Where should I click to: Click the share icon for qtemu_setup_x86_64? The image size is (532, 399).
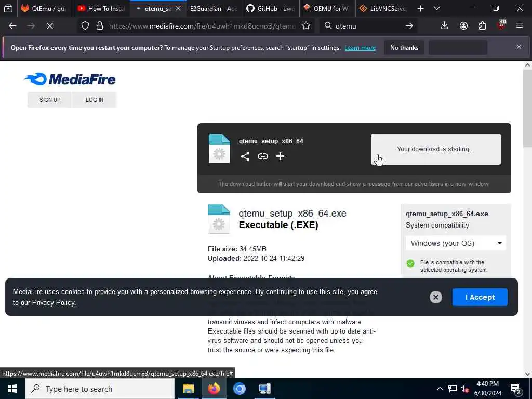tap(245, 156)
